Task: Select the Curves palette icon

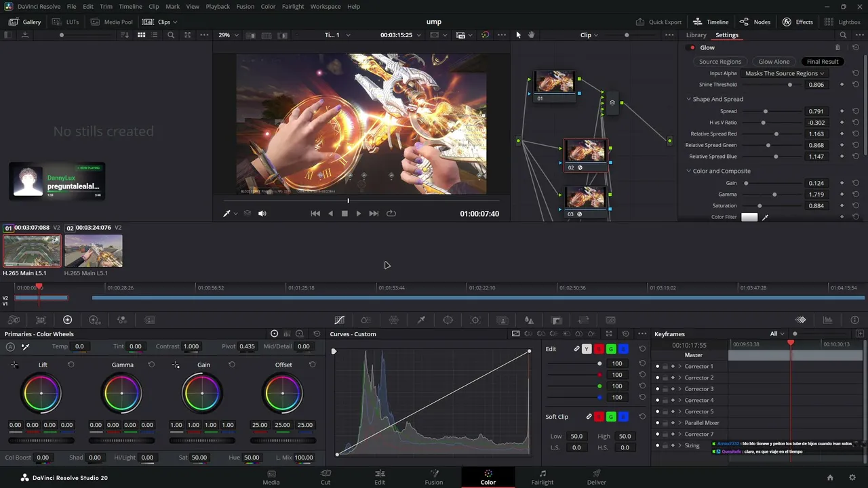Action: pyautogui.click(x=340, y=320)
